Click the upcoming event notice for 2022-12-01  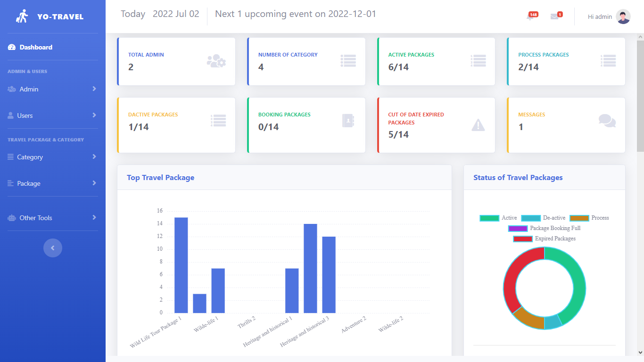point(296,14)
